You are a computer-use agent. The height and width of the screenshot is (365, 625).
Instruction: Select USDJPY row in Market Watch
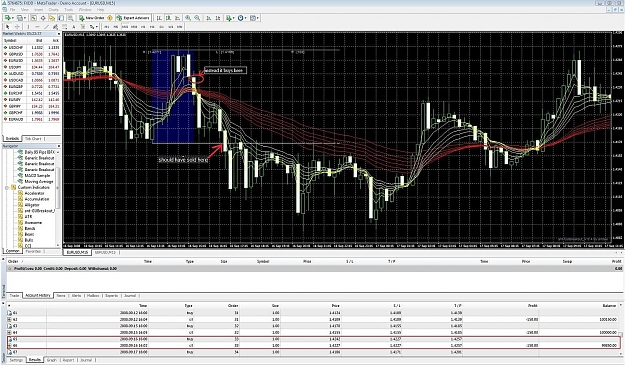click(x=31, y=67)
